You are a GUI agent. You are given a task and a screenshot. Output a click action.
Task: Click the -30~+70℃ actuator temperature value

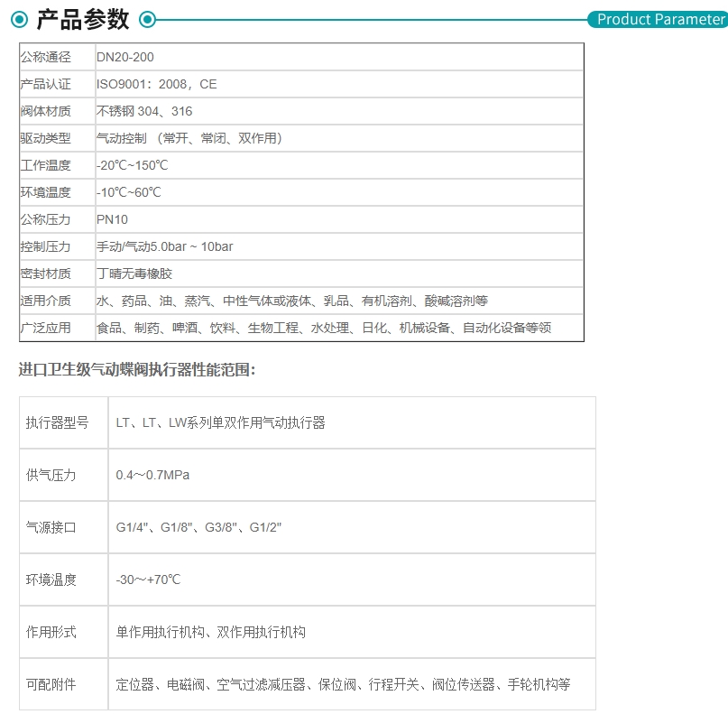tap(148, 580)
